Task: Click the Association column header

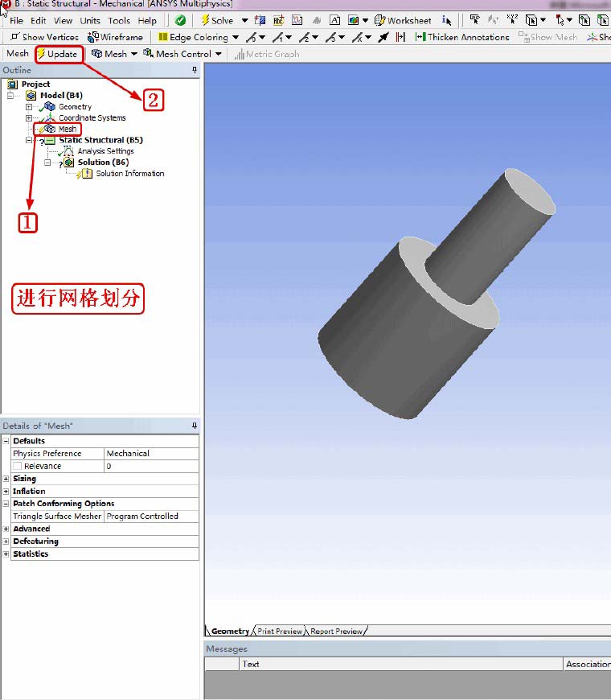Action: click(588, 665)
